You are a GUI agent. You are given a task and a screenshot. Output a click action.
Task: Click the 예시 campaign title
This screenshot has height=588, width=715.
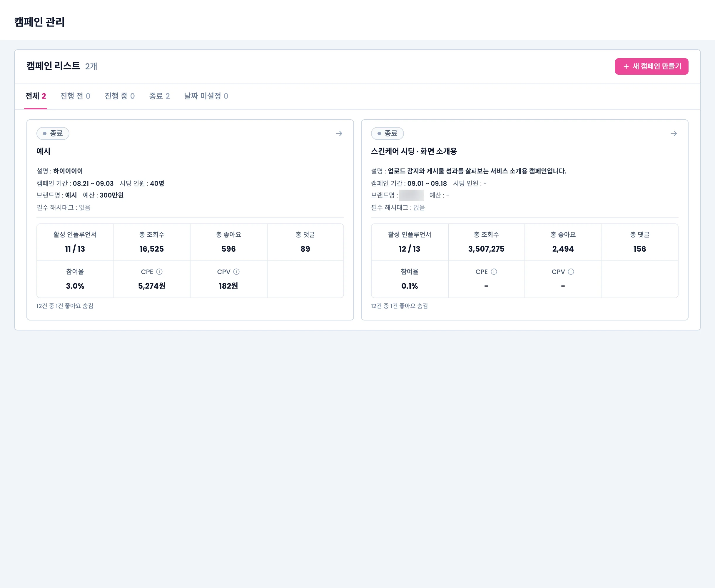pyautogui.click(x=43, y=151)
